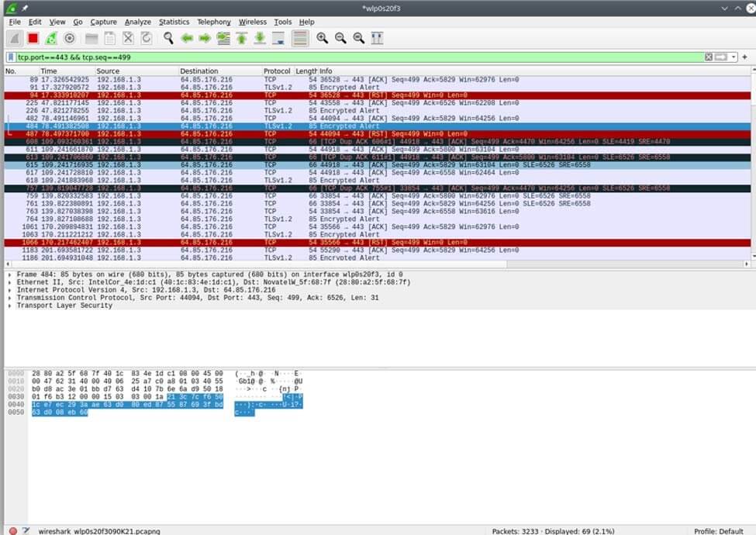Reload this capture file icon

146,39
